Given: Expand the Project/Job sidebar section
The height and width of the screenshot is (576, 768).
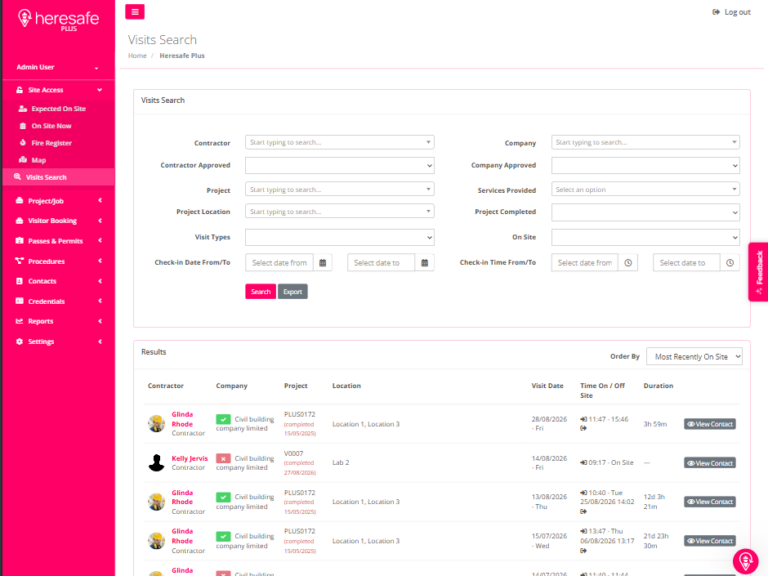Looking at the screenshot, I should coord(58,201).
